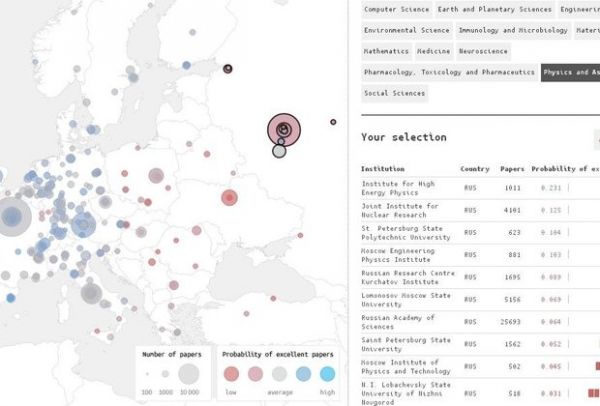Choose the Environmental Science filter
600x406 pixels.
(407, 30)
